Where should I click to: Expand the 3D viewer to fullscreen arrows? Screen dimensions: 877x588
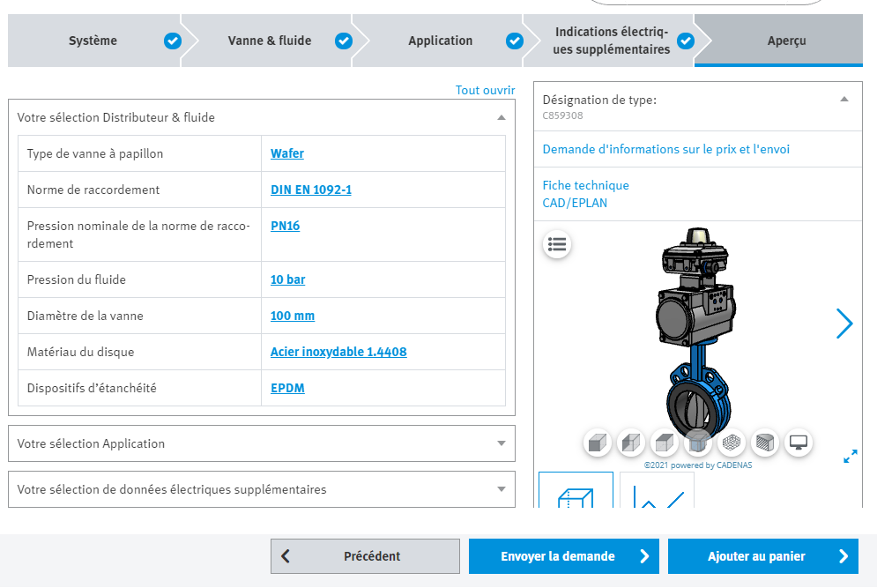coord(851,457)
